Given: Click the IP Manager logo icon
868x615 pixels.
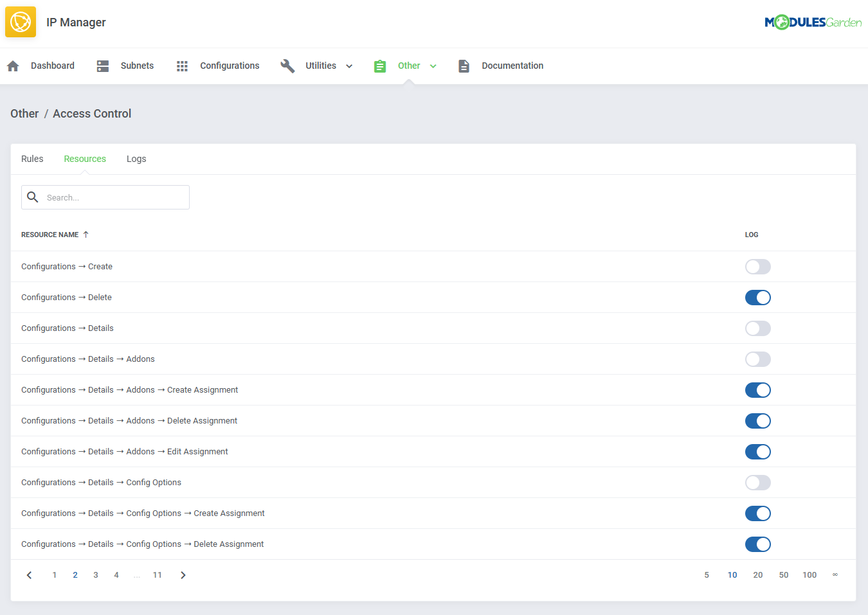Looking at the screenshot, I should pyautogui.click(x=21, y=21).
